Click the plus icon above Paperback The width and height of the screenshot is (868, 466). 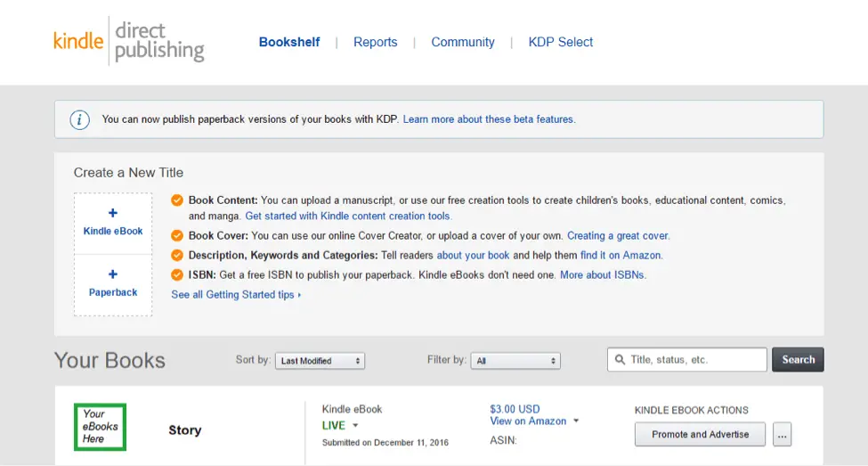tap(113, 274)
